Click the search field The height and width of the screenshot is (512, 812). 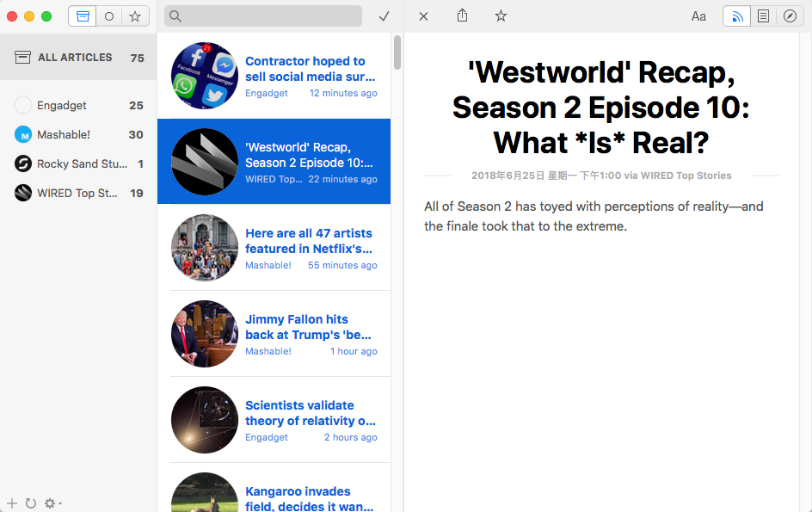click(x=263, y=16)
